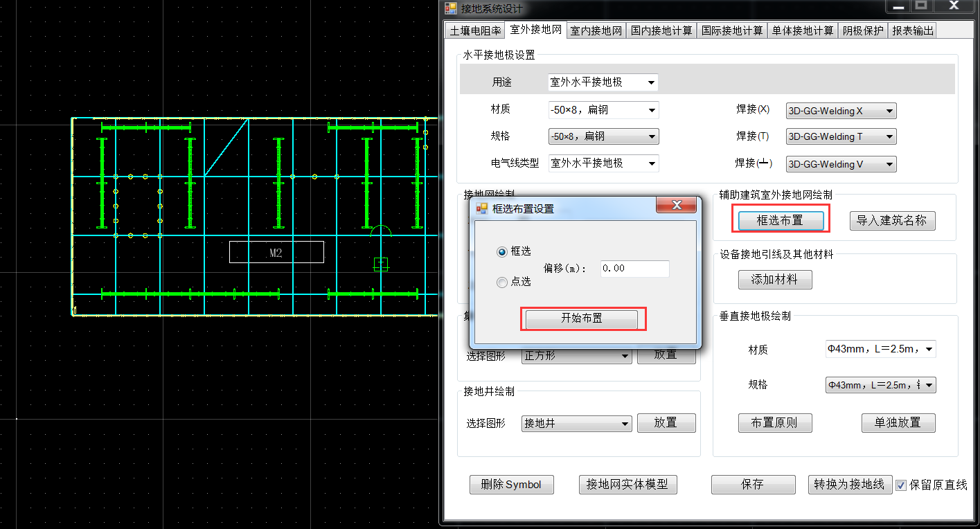Switch to the 阴极保护 tab

pos(863,30)
